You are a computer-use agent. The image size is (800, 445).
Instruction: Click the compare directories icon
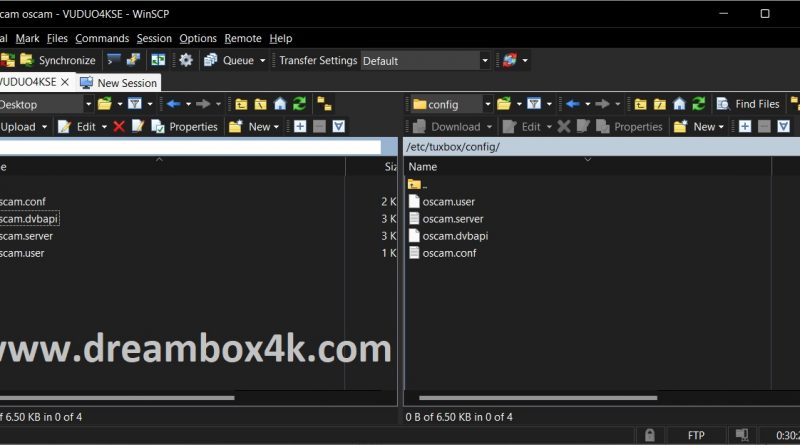(x=158, y=60)
